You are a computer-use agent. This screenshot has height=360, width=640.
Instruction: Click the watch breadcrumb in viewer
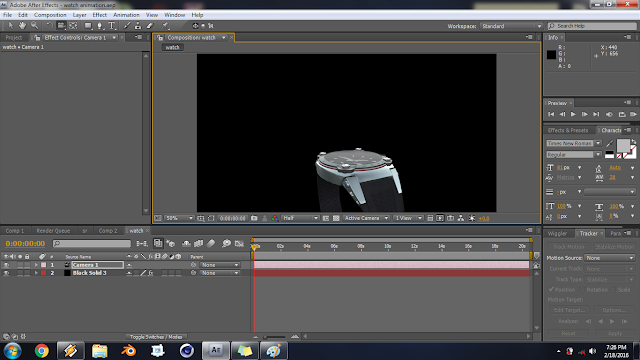coord(172,47)
